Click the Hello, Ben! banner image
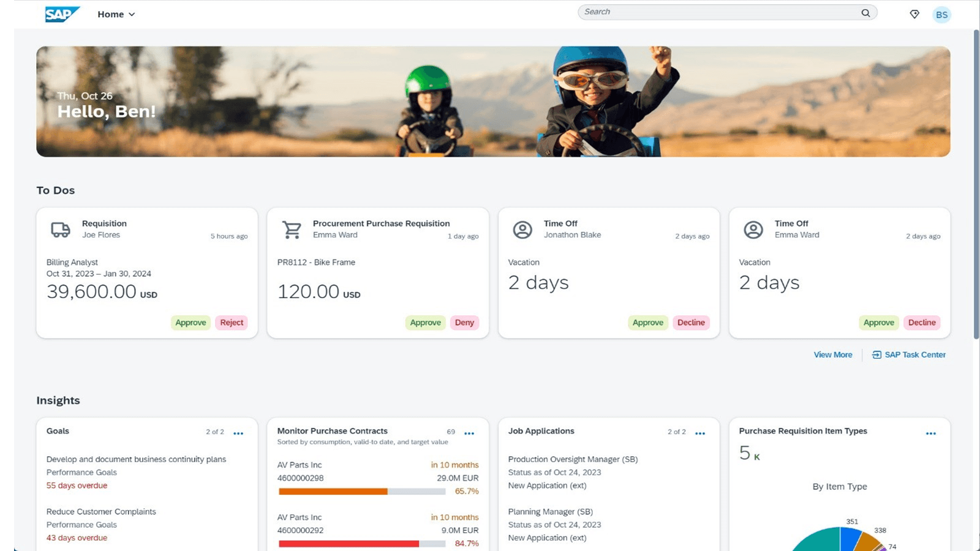Viewport: 980px width, 551px height. [x=493, y=102]
